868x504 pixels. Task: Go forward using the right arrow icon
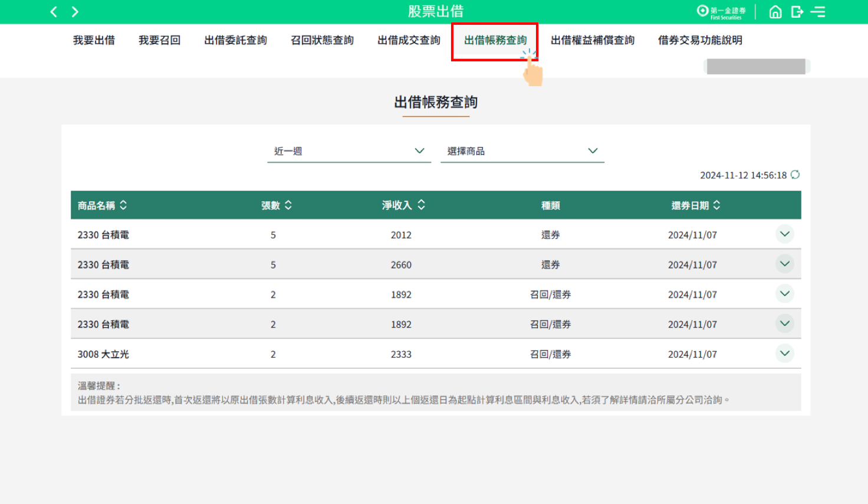(x=75, y=12)
